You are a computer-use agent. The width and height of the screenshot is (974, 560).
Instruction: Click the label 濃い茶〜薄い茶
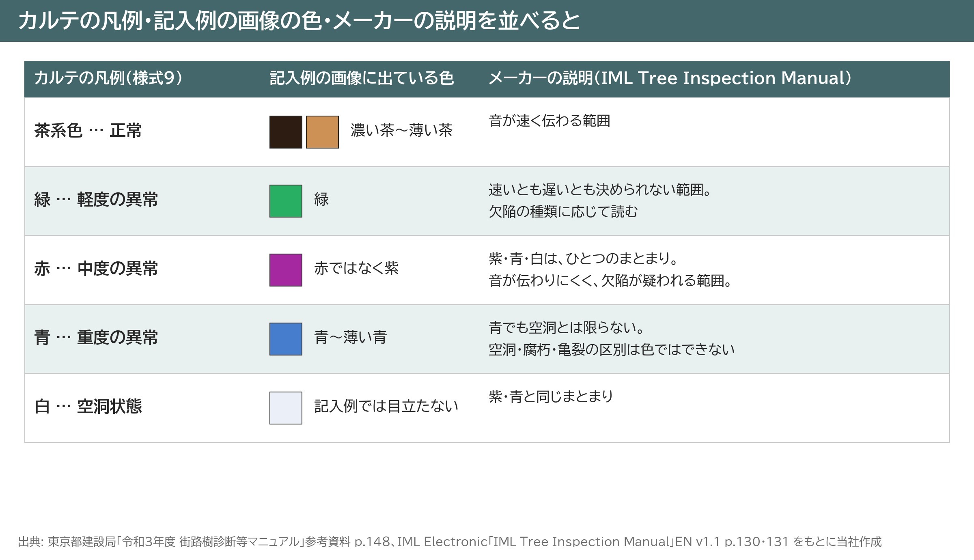(x=401, y=130)
